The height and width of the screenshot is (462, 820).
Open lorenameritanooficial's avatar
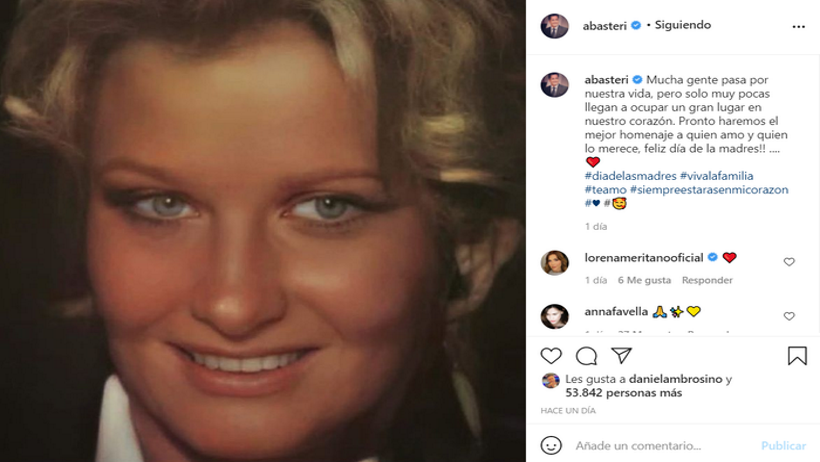tap(554, 263)
